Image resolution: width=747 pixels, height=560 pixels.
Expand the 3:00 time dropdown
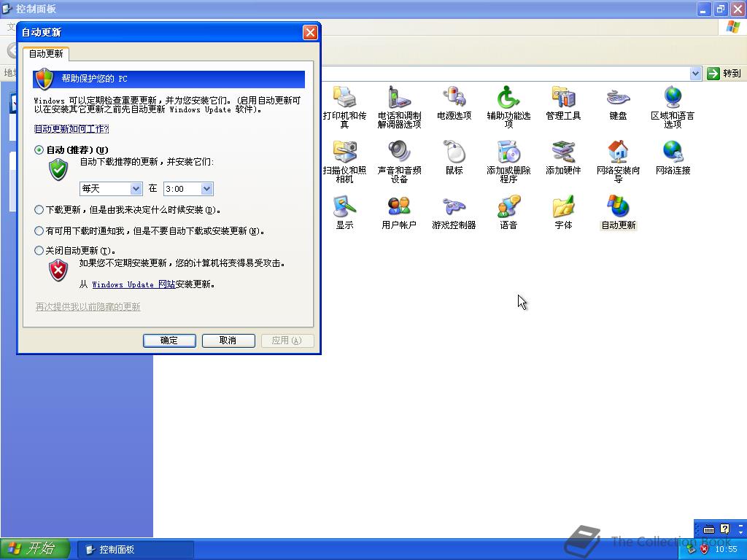tap(206, 189)
